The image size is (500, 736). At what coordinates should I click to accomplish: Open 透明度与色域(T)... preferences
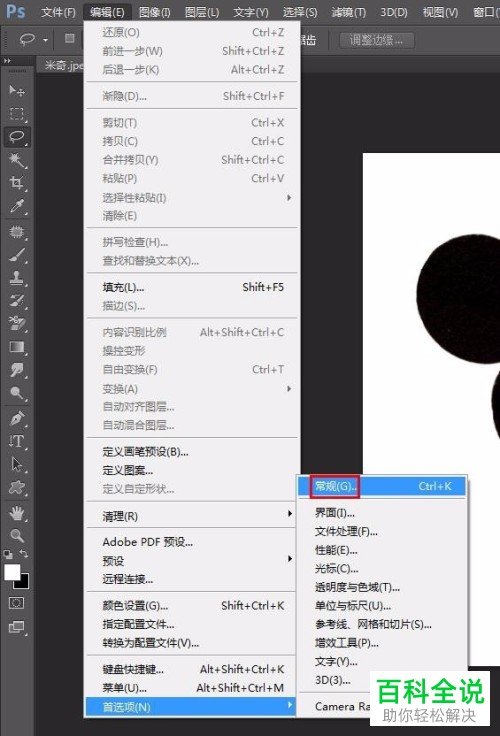382,587
